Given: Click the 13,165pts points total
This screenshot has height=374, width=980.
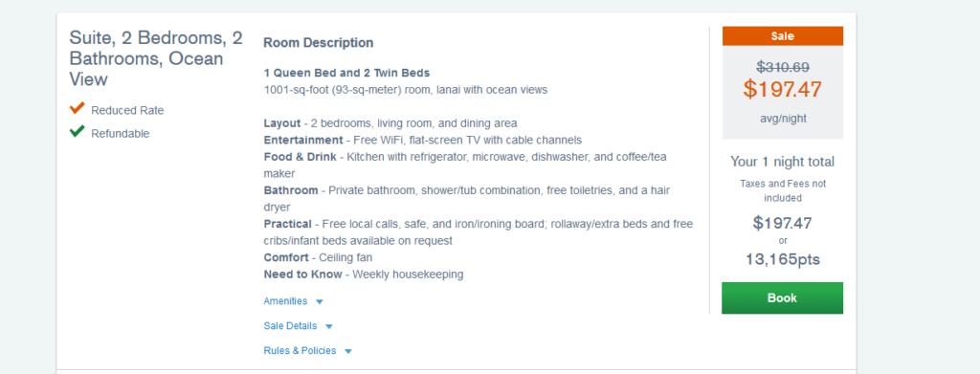Looking at the screenshot, I should tap(782, 259).
